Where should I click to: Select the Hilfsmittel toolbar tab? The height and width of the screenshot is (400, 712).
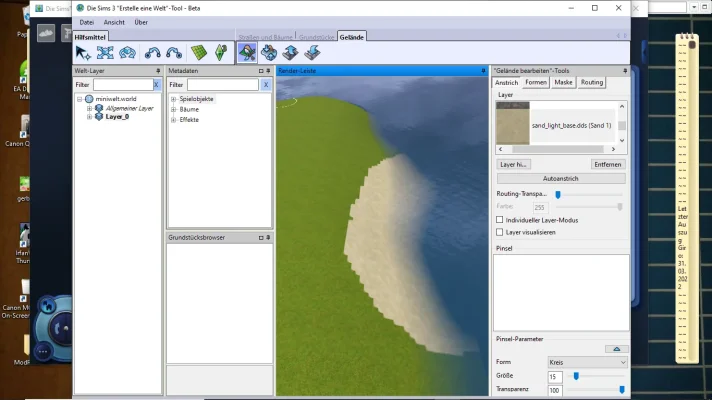point(90,37)
